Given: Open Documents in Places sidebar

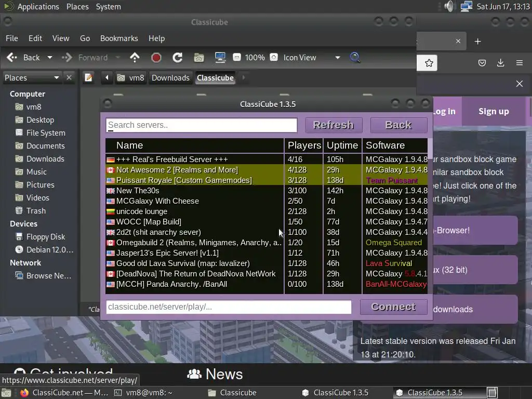Looking at the screenshot, I should tap(40, 146).
